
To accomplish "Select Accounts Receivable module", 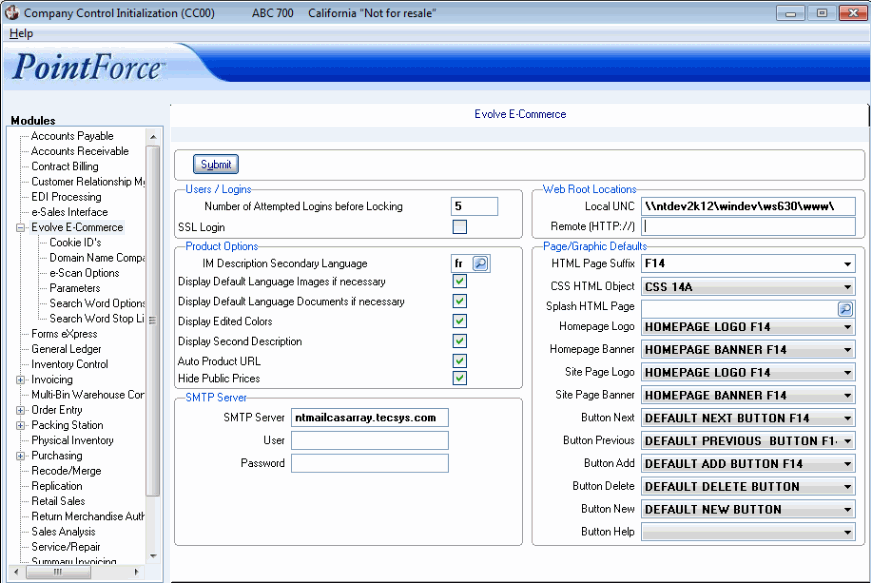I will click(79, 151).
